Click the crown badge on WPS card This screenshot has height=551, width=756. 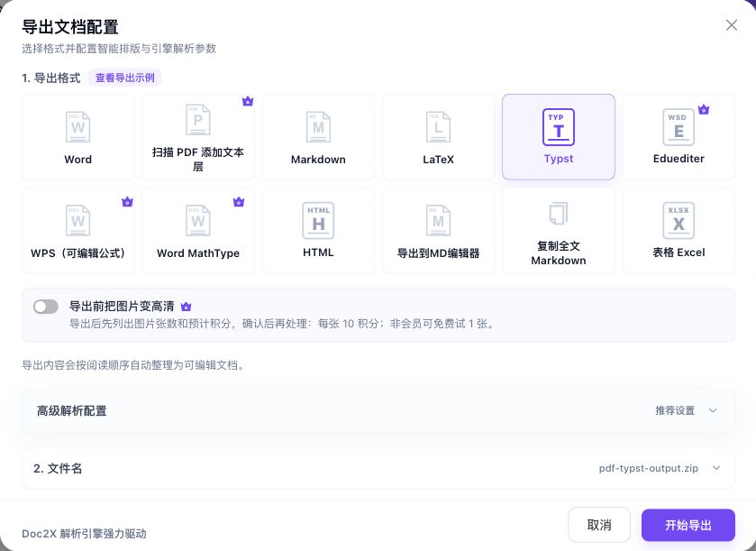coord(127,202)
